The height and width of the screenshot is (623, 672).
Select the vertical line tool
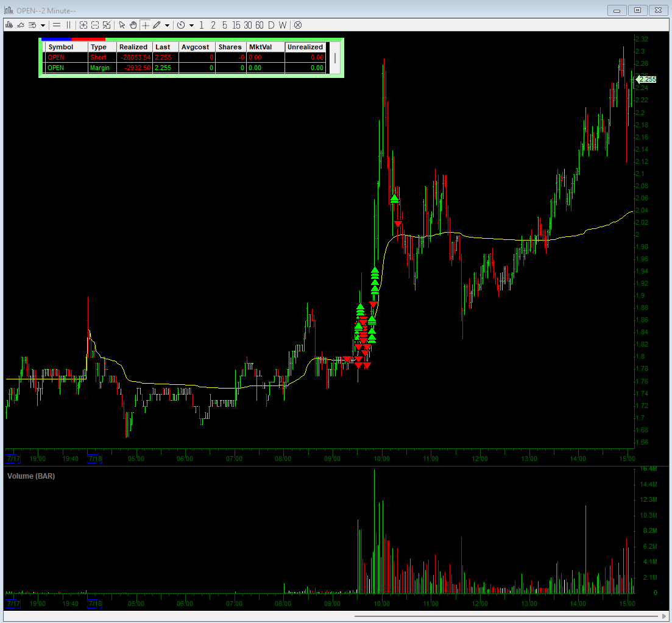pyautogui.click(x=69, y=26)
